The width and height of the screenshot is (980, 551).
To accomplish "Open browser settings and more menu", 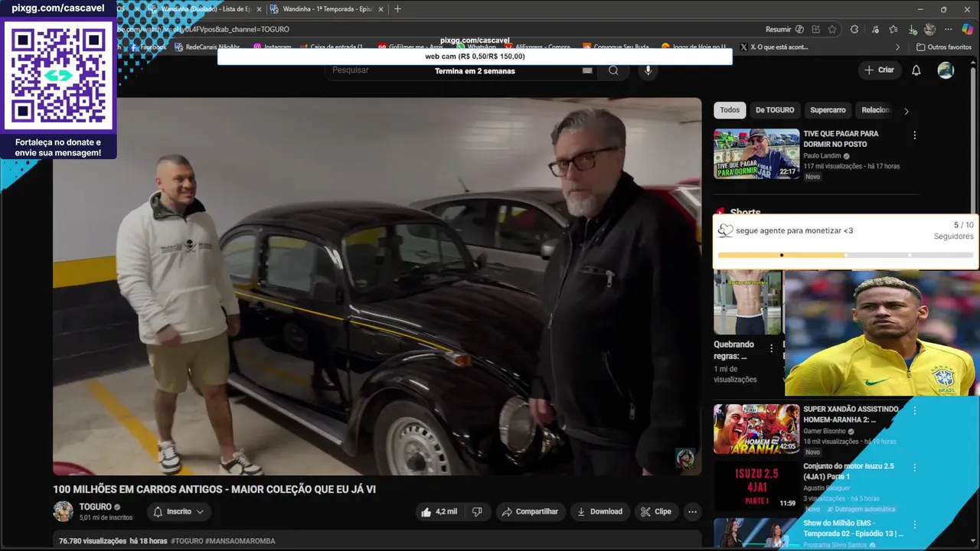I will coord(949,29).
